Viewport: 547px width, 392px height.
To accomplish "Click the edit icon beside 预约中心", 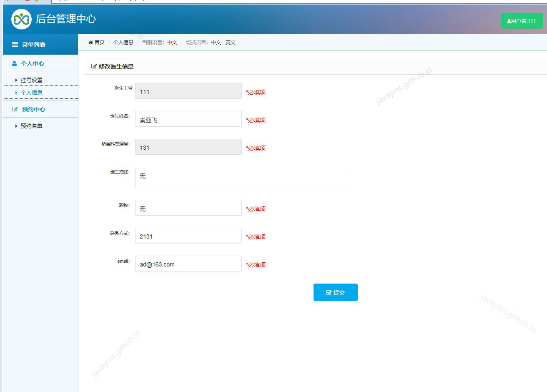I will point(15,109).
